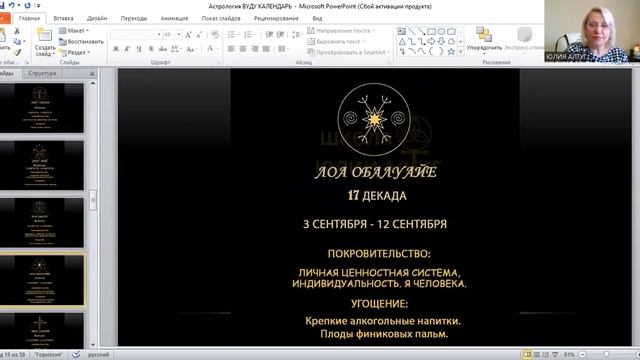The width and height of the screenshot is (640, 360).
Task: Open the Customize Quick Access Toolbar arrow
Action: pyautogui.click(x=39, y=6)
